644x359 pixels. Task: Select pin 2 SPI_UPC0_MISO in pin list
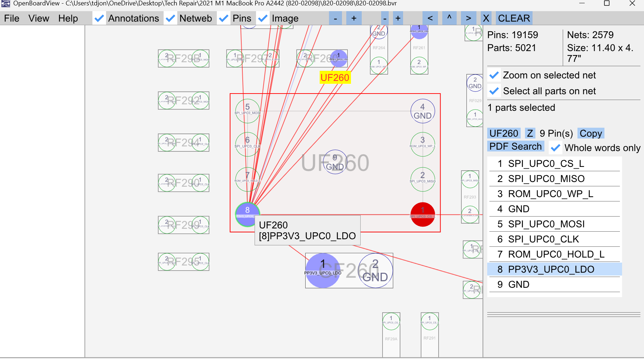tap(554, 179)
